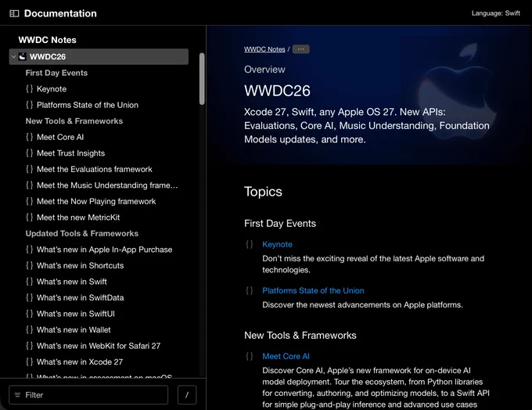The image size is (532, 410).
Task: Open What's new in Swift entry
Action: (72, 282)
